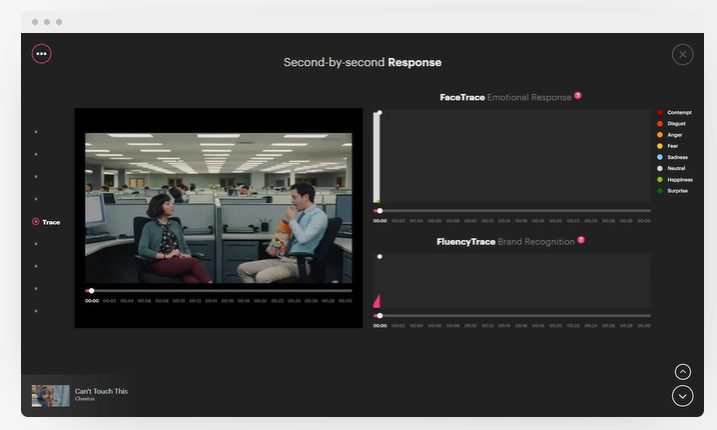
Task: Toggle the Sadness emotion legend
Action: pyautogui.click(x=673, y=157)
